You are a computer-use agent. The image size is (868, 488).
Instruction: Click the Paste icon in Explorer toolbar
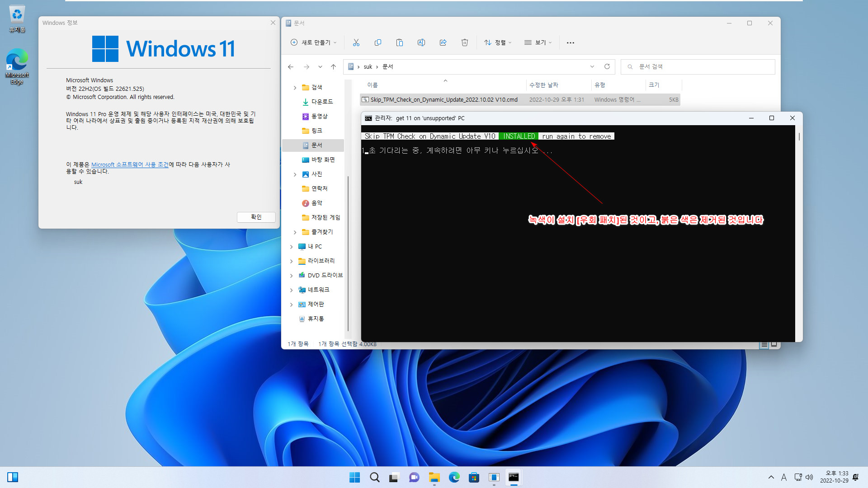click(400, 42)
